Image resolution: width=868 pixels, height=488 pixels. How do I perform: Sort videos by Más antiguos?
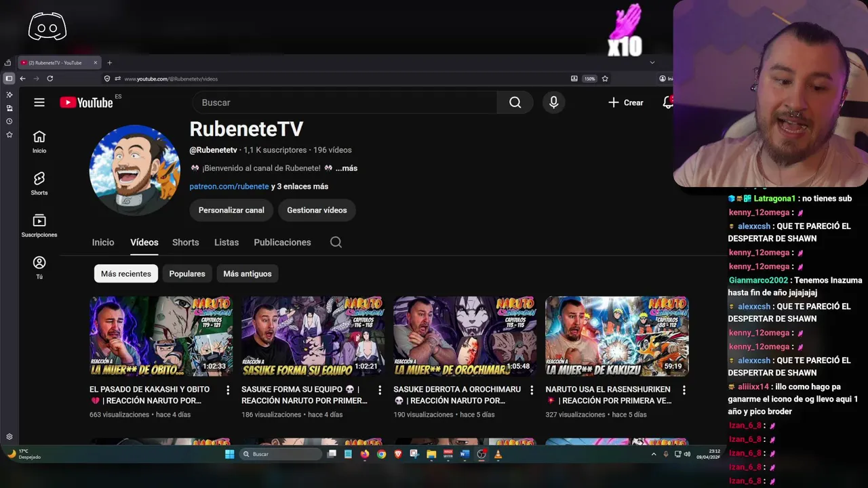(x=248, y=274)
